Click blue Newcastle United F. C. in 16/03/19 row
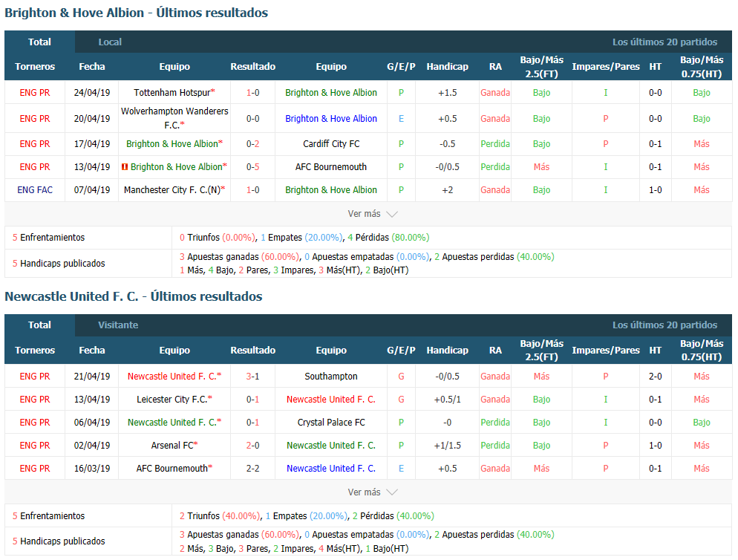This screenshot has width=738, height=560. click(331, 469)
